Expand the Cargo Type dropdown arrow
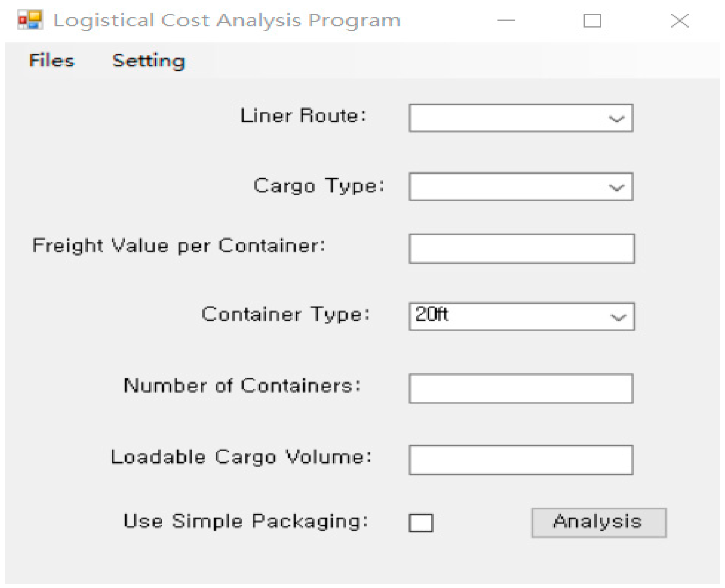The image size is (725, 588). point(616,187)
